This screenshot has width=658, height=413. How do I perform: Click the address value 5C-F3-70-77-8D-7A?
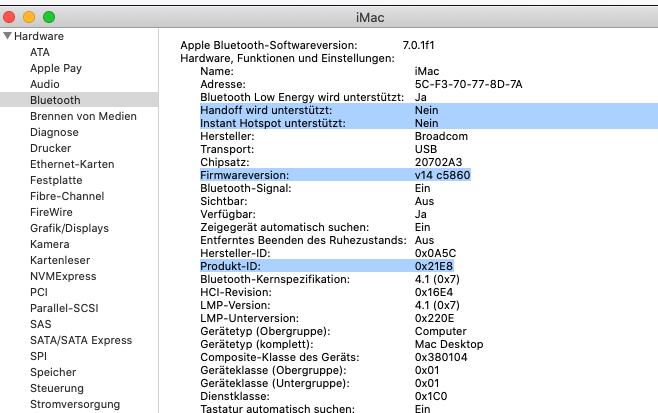[468, 84]
